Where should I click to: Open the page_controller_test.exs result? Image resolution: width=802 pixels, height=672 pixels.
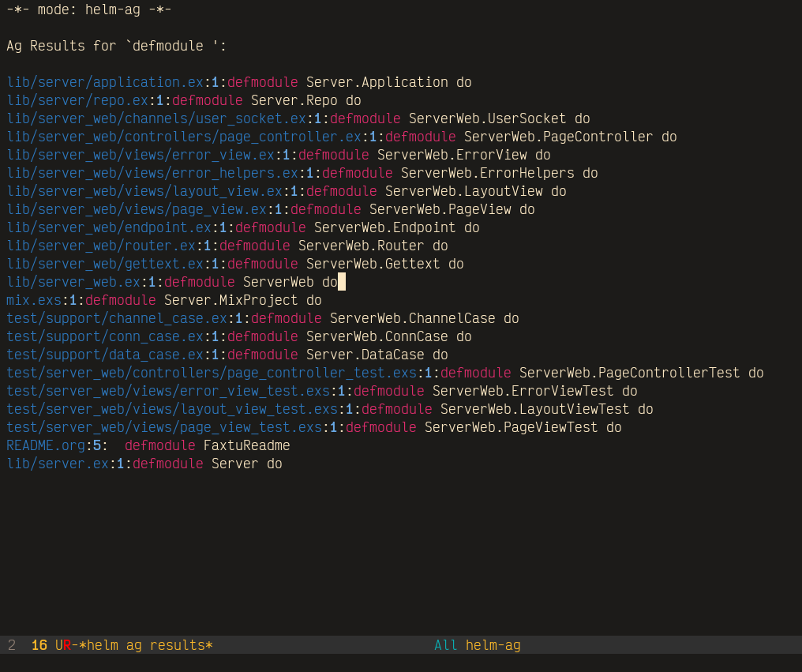pos(212,374)
